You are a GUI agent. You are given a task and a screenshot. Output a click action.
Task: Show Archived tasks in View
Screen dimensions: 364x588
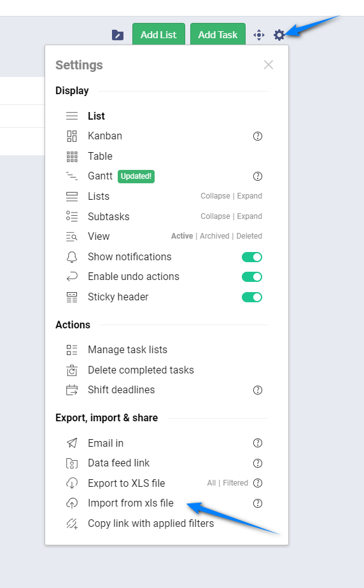click(x=214, y=236)
